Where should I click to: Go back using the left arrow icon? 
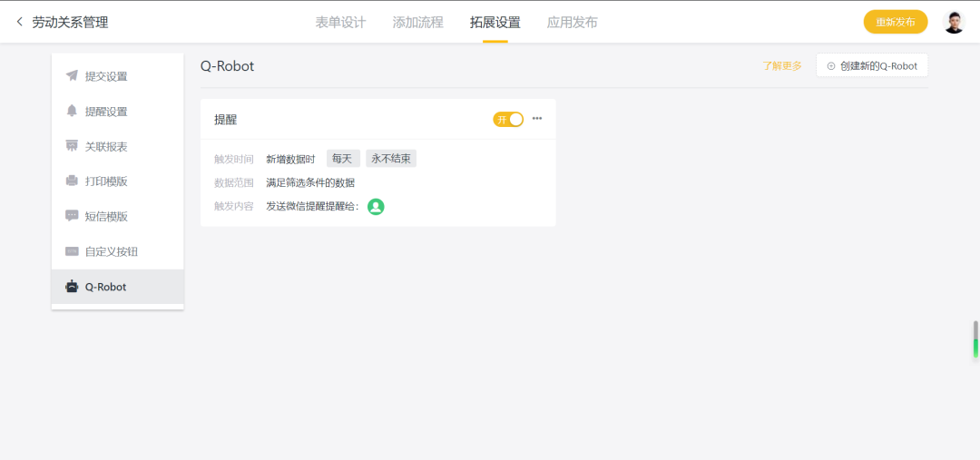[19, 22]
